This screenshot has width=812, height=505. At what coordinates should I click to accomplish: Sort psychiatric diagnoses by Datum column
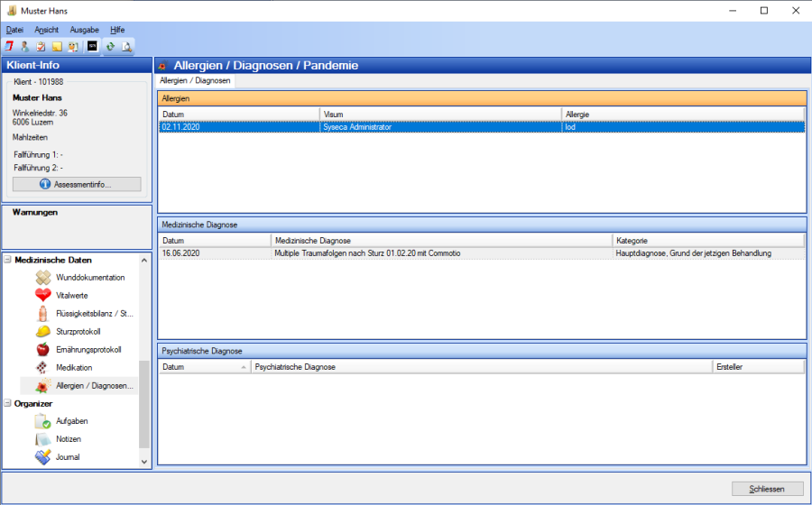tap(204, 367)
